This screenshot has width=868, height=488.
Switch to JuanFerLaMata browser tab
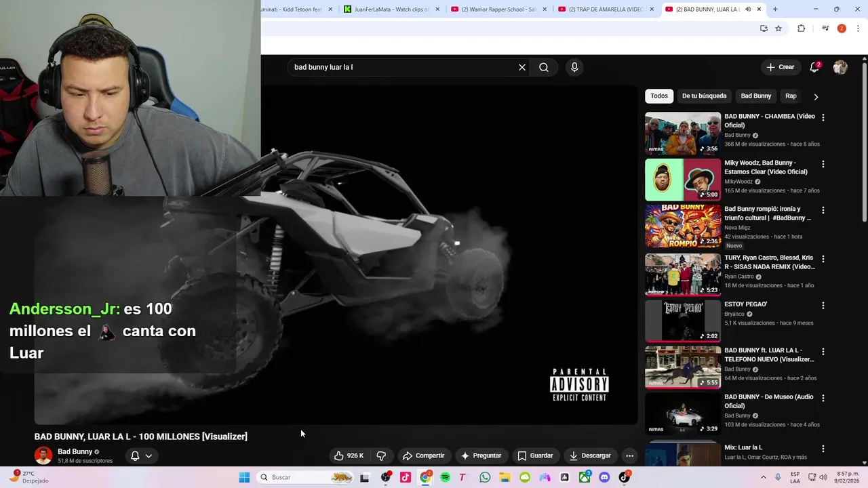click(392, 9)
